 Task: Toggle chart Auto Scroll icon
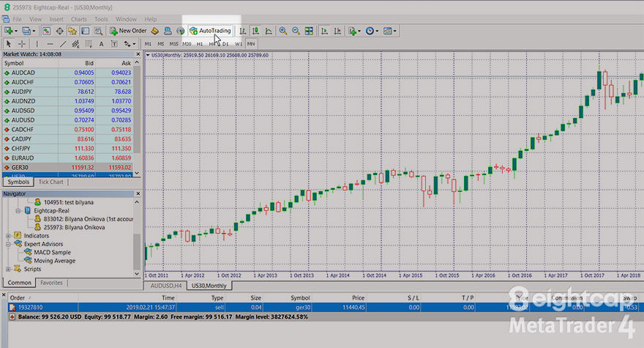[324, 31]
